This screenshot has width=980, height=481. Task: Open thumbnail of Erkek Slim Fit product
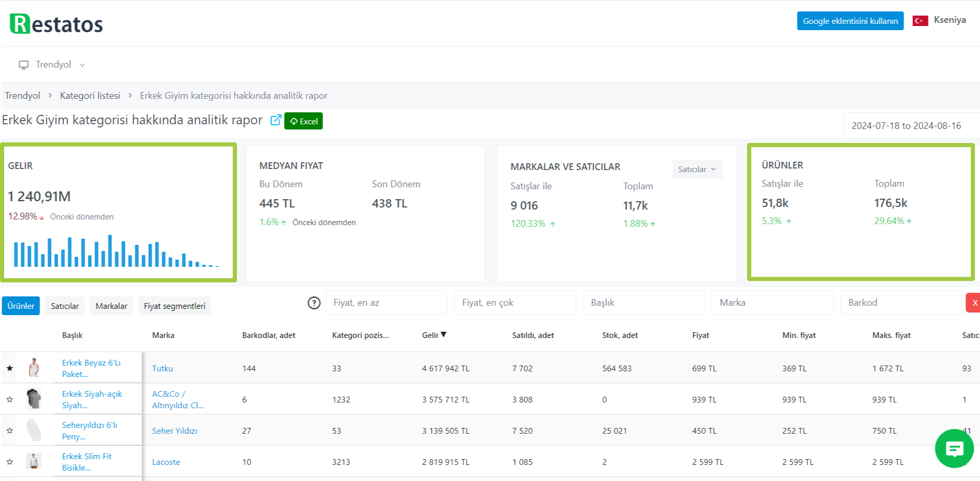(x=34, y=461)
